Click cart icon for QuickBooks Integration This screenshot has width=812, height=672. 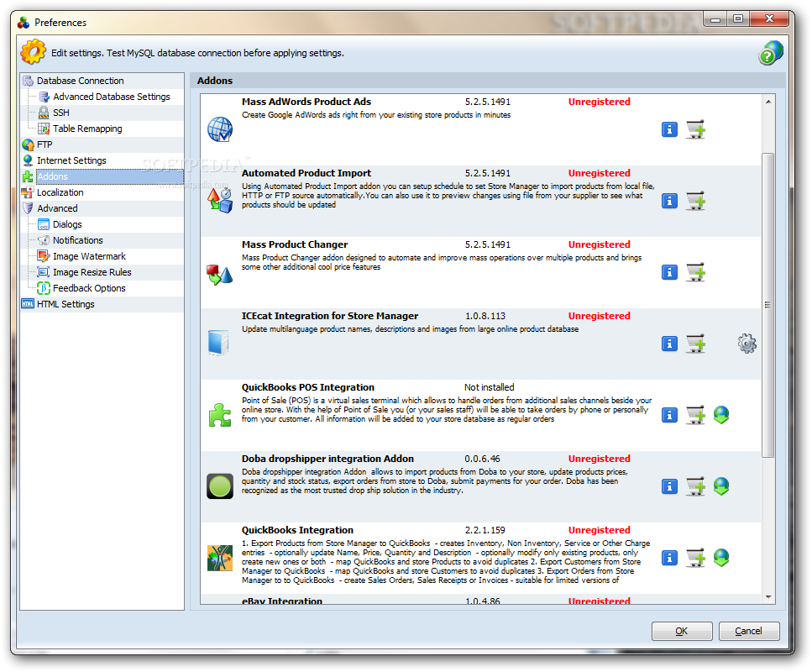click(x=695, y=559)
